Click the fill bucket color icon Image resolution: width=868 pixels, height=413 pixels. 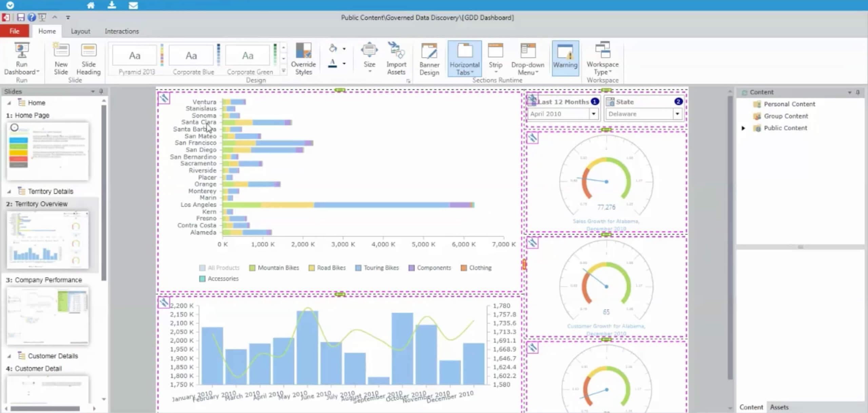[x=333, y=48]
